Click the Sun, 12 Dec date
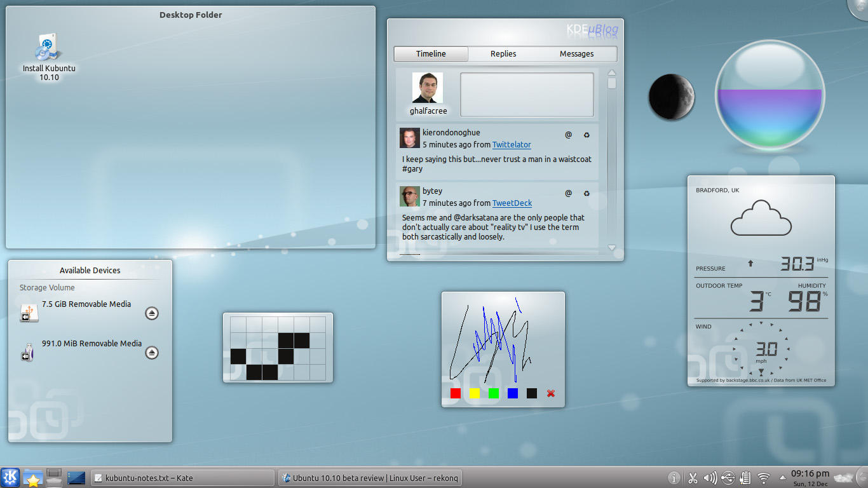The image size is (868, 488). coord(810,484)
